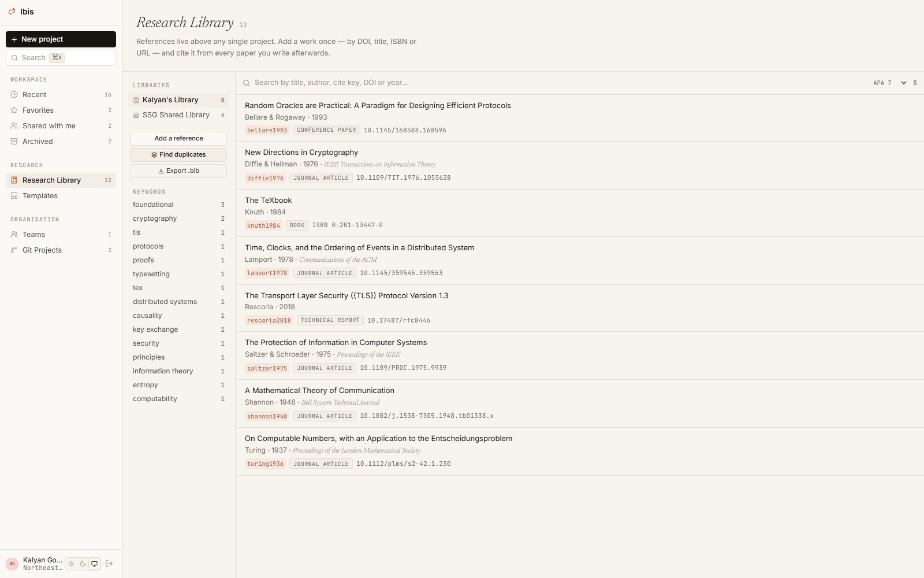Click the magnifier icon in reference search bar
924x578 pixels.
247,83
